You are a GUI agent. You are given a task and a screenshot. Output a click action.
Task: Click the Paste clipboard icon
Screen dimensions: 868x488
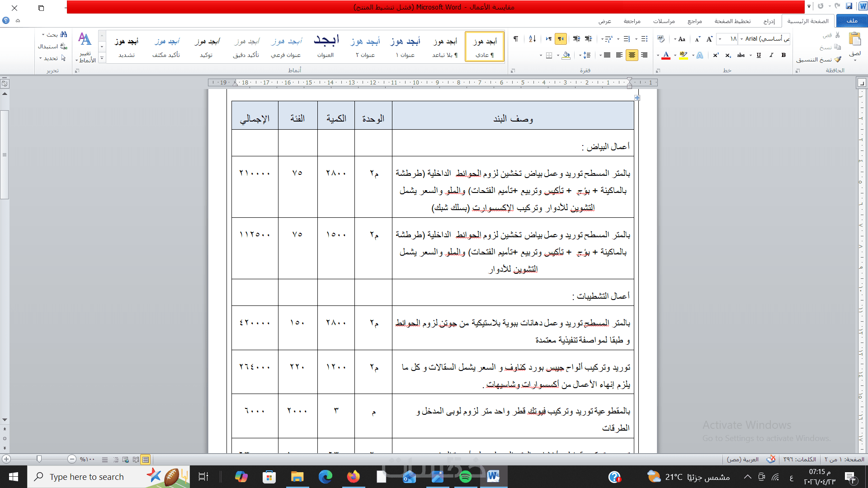(x=854, y=40)
